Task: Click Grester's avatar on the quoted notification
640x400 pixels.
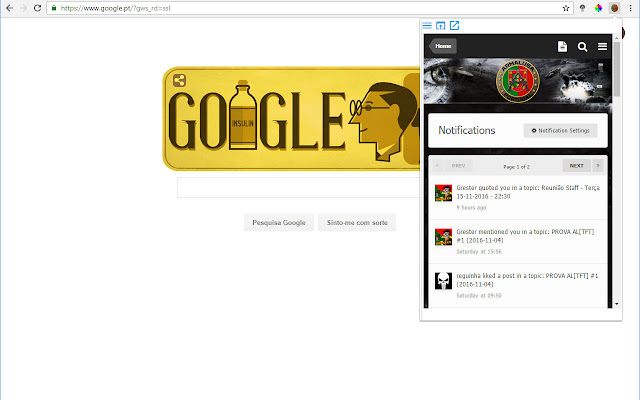Action: pyautogui.click(x=443, y=193)
